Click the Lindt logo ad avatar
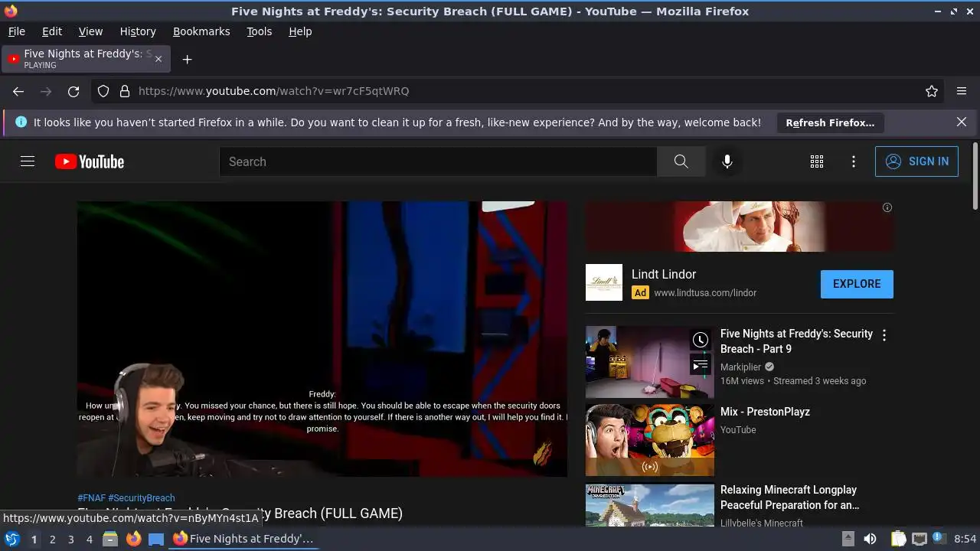This screenshot has width=980, height=551. (604, 282)
